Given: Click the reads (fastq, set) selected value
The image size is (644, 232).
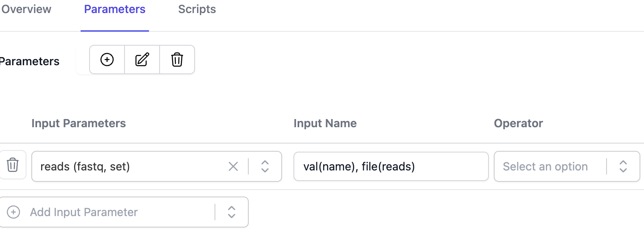Looking at the screenshot, I should (x=85, y=166).
